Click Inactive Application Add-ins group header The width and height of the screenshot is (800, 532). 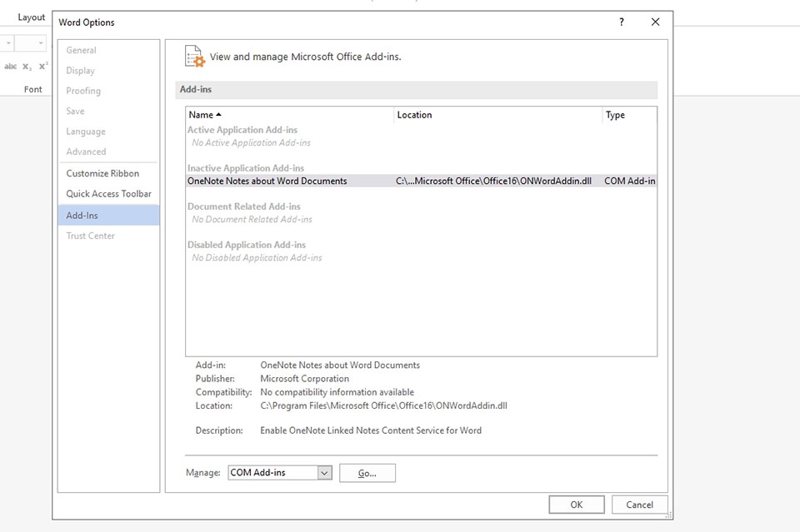245,168
